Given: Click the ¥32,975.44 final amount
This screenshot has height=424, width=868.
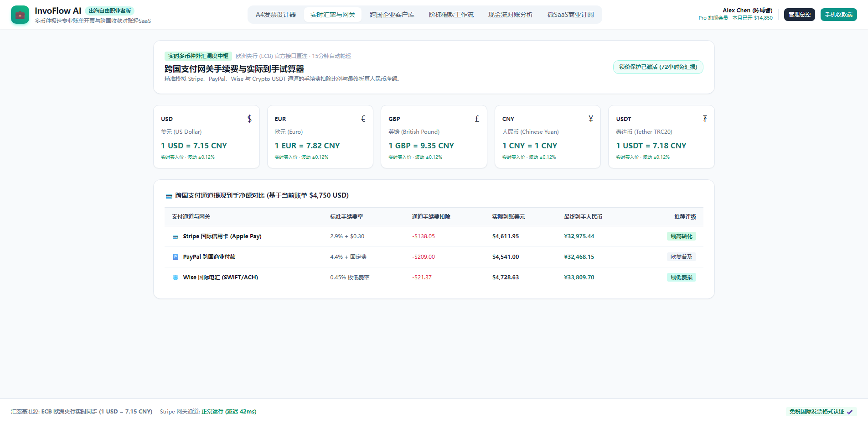Looking at the screenshot, I should pos(579,236).
